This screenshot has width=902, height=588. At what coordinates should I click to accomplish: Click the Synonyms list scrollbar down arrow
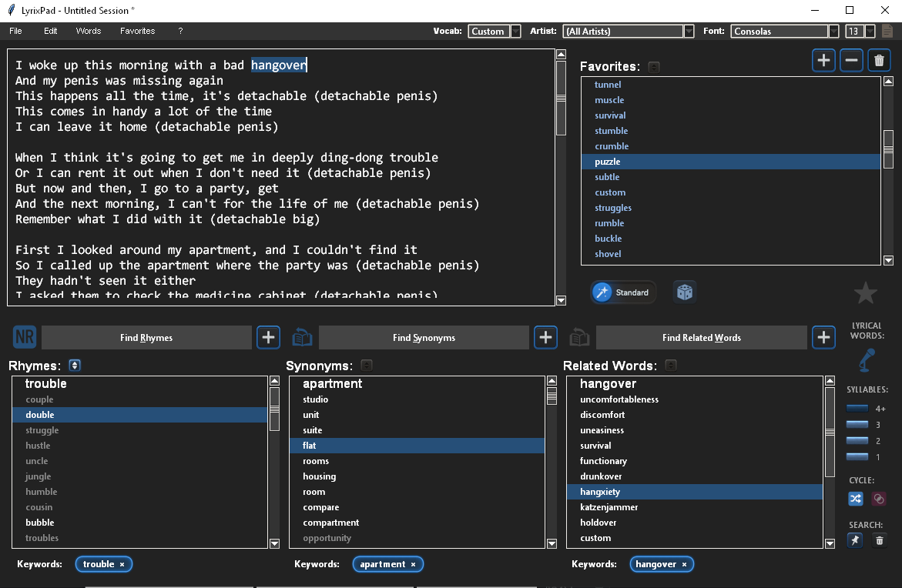click(x=552, y=543)
